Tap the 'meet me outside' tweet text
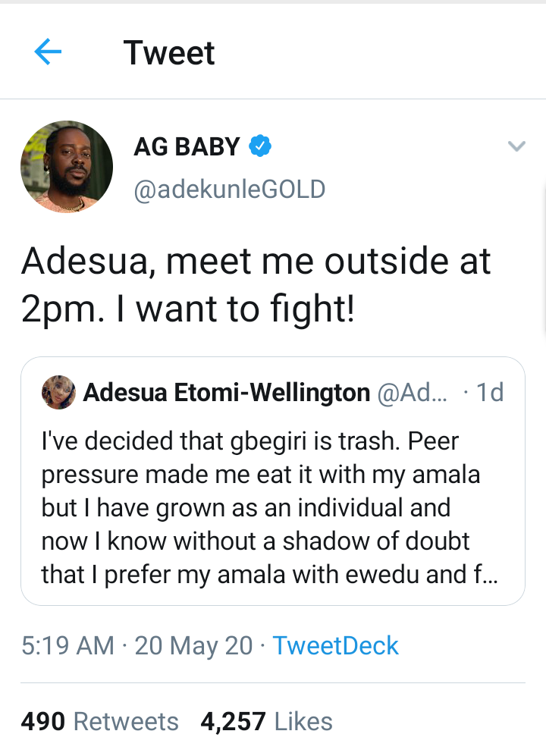546x756 pixels. point(256,285)
